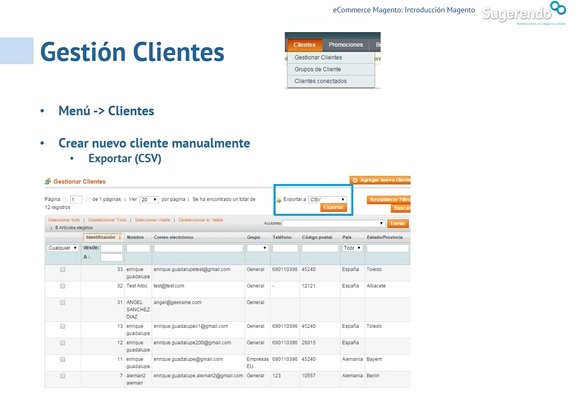This screenshot has width=579, height=402.
Task: Open the Grupo filter dropdown
Action: point(257,248)
